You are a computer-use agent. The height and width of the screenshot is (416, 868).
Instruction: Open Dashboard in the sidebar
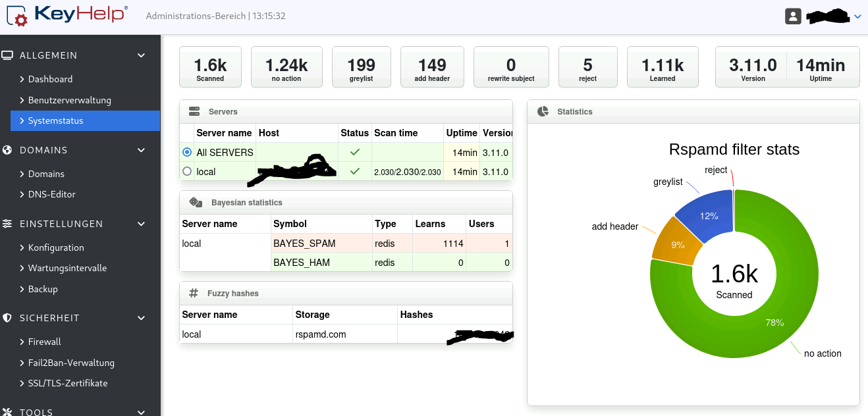pos(50,79)
